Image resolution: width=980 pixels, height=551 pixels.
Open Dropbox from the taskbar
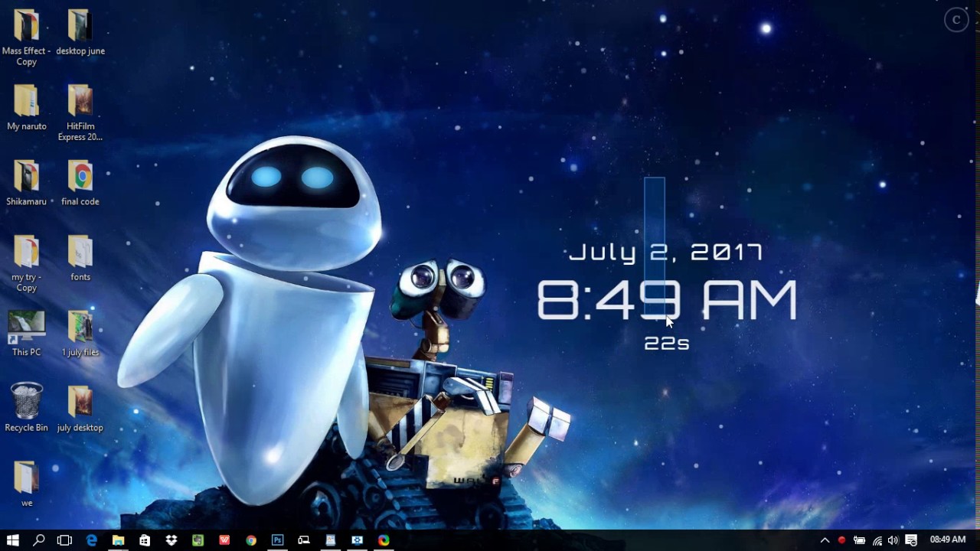click(x=171, y=540)
